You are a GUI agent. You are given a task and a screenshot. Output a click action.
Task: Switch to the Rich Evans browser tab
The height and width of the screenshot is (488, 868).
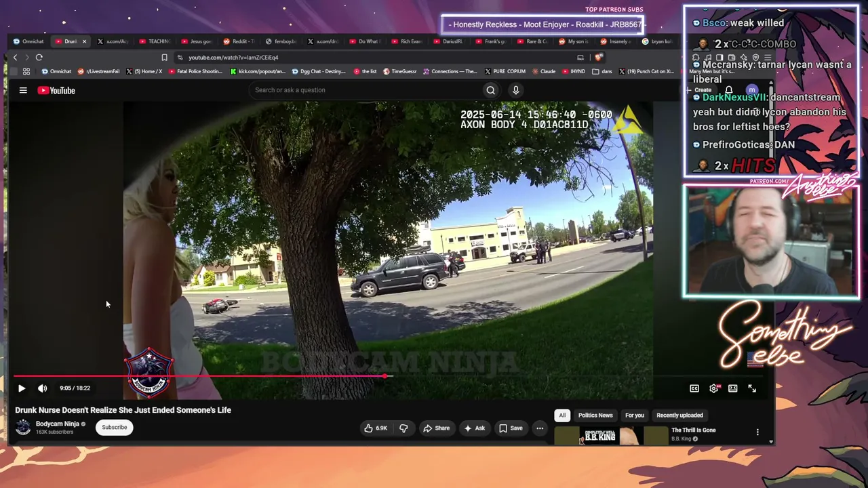click(407, 41)
